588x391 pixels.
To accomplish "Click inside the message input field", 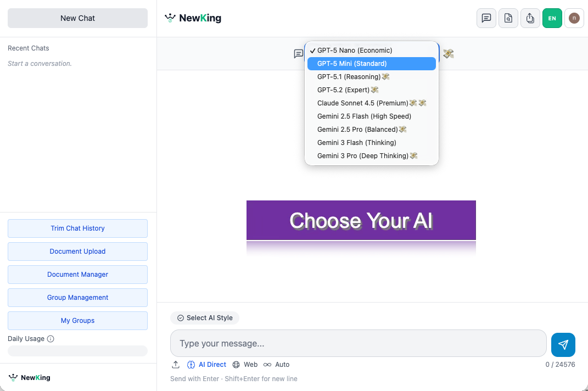I will point(358,343).
